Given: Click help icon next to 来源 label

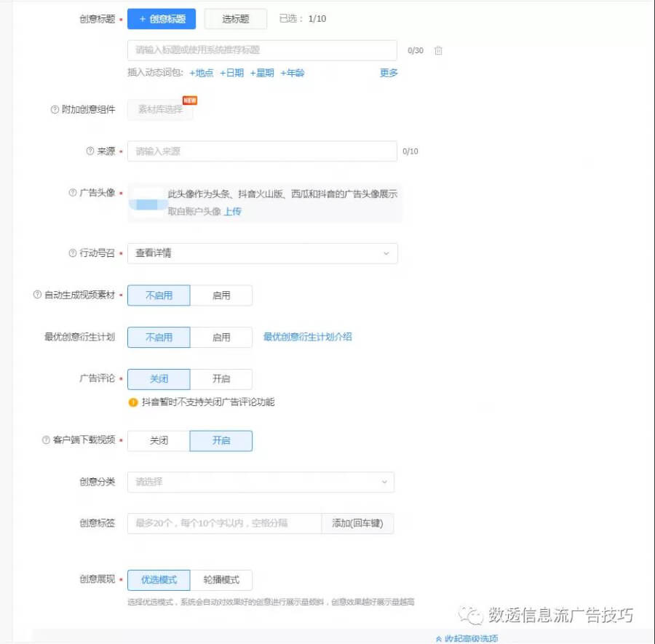Looking at the screenshot, I should [90, 151].
